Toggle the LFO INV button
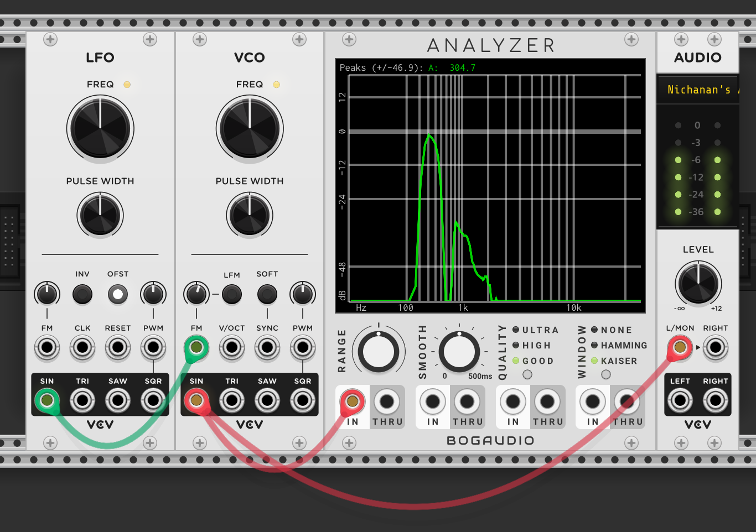This screenshot has width=756, height=532. tap(82, 294)
